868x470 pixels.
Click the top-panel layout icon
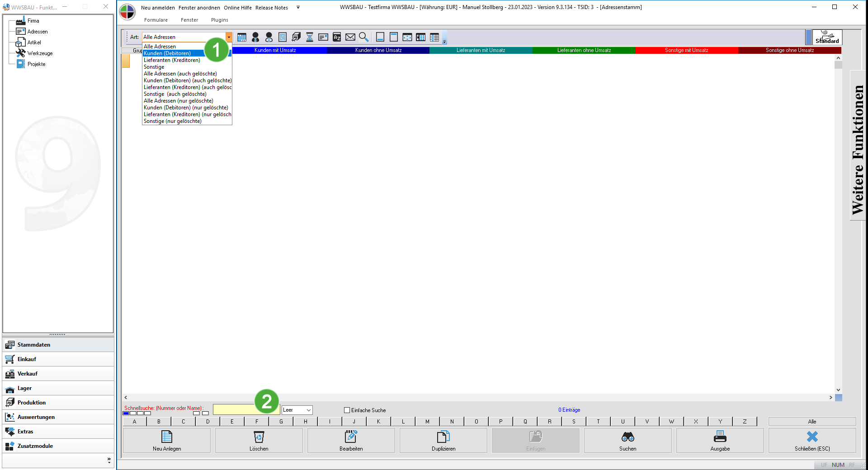(394, 37)
